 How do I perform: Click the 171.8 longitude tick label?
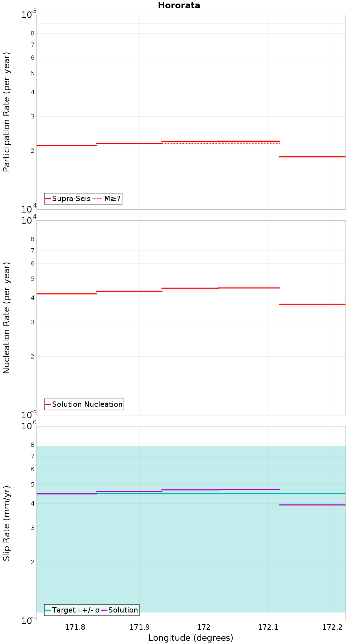pos(75,627)
